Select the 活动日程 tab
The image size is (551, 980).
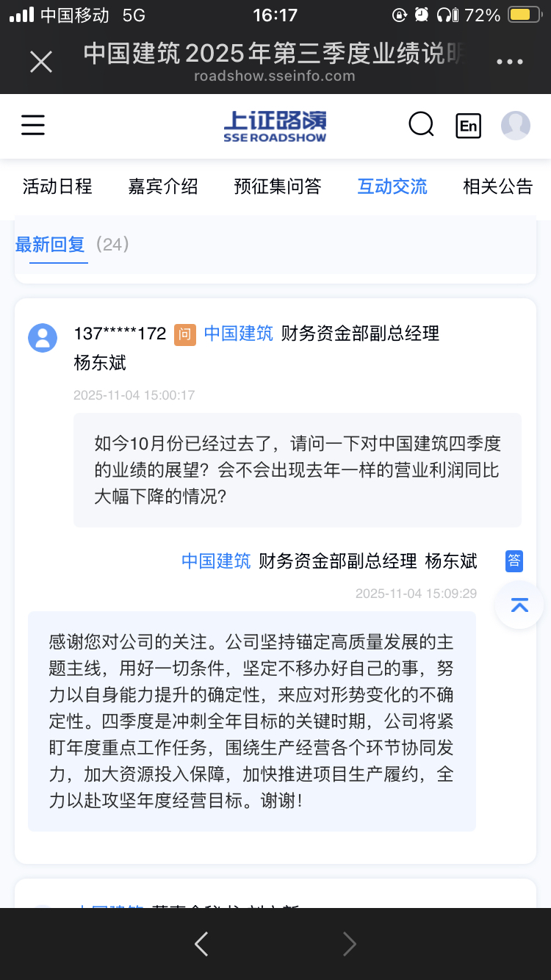click(x=57, y=187)
